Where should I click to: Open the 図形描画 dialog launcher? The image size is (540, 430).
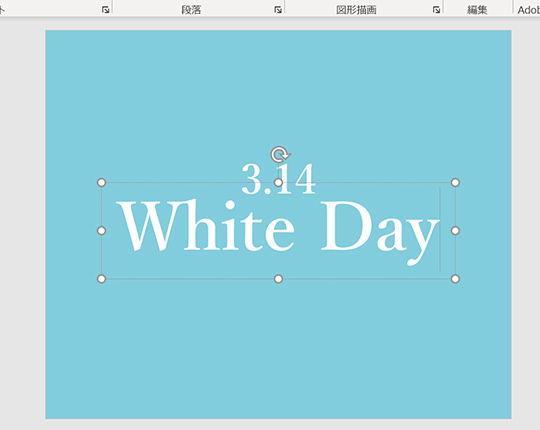pos(436,10)
